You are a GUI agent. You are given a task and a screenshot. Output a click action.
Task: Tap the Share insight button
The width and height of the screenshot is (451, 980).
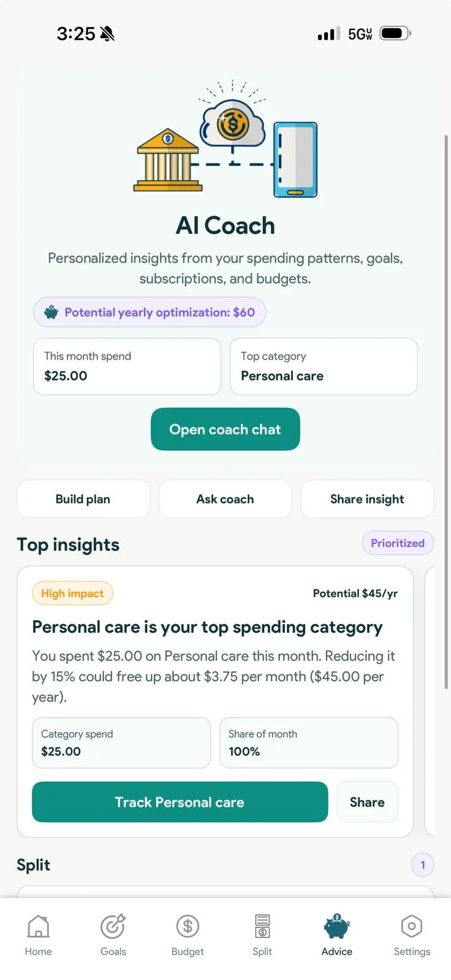367,499
